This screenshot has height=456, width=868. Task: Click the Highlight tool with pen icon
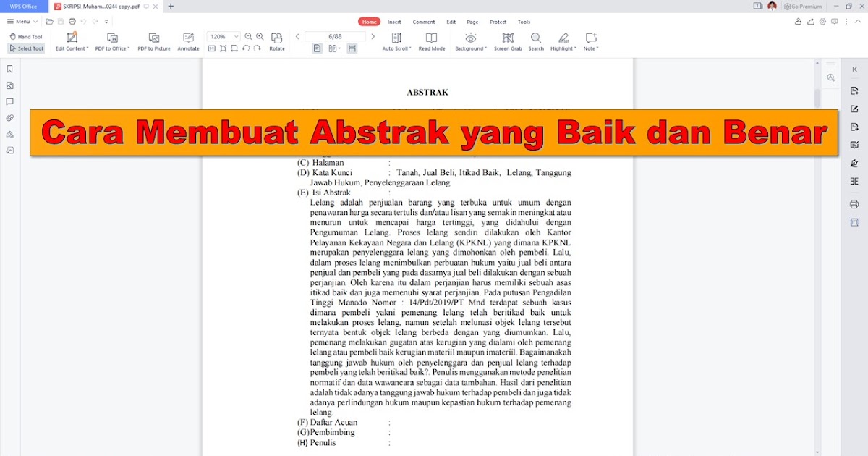tap(562, 40)
